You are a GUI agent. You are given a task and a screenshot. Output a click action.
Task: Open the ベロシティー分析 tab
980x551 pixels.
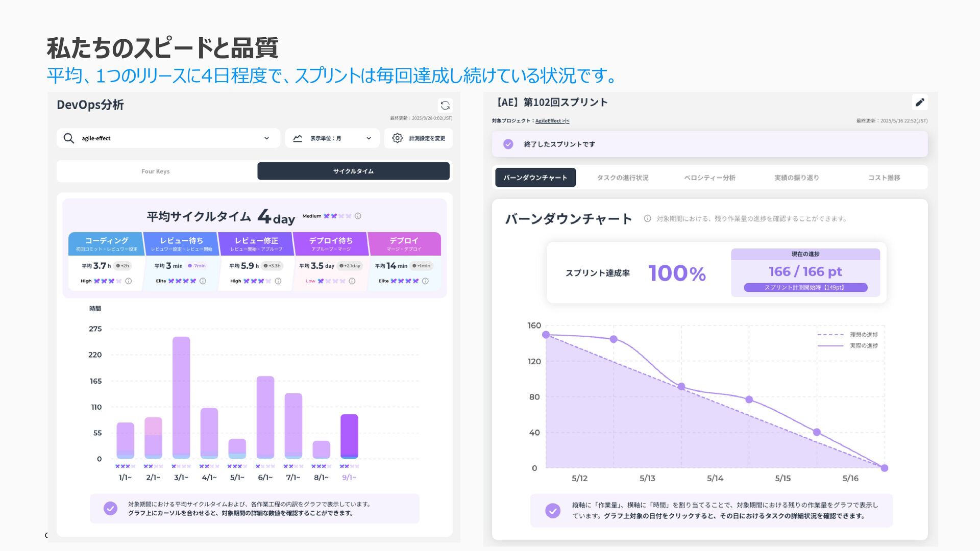pyautogui.click(x=709, y=178)
